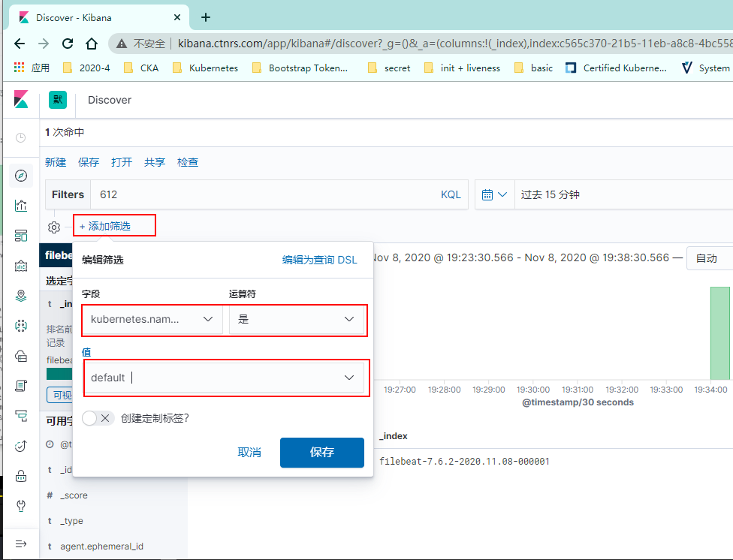This screenshot has height=560, width=733.
Task: Click the not-secure warning icon
Action: point(122,44)
